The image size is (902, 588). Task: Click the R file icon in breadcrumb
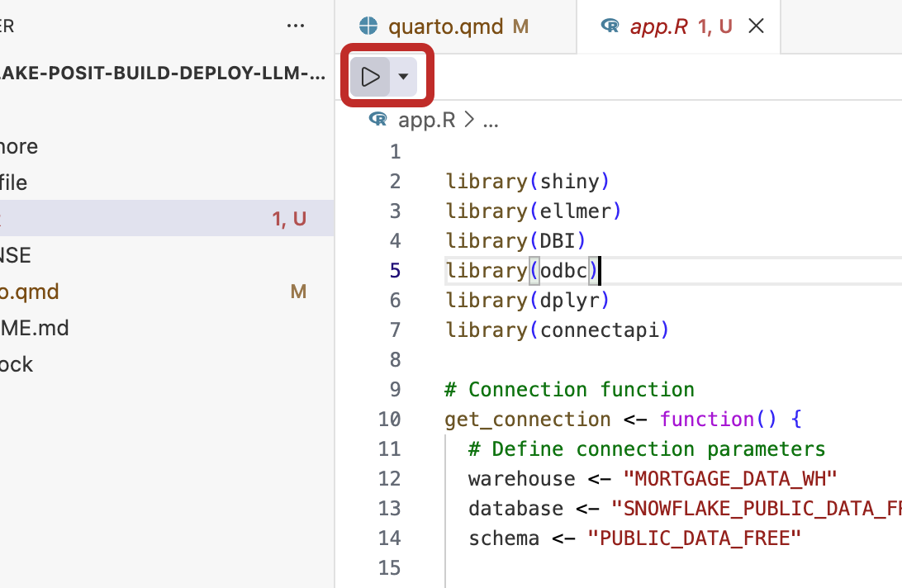[x=378, y=120]
